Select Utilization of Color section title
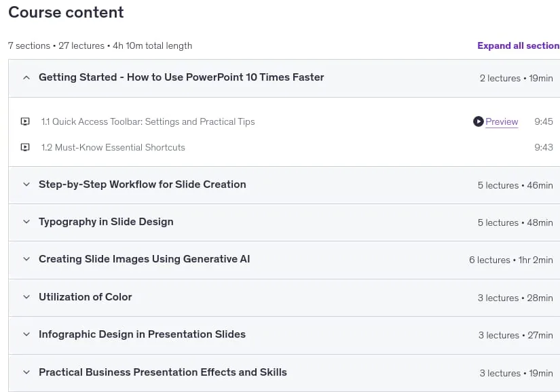The image size is (560, 392). pos(86,297)
